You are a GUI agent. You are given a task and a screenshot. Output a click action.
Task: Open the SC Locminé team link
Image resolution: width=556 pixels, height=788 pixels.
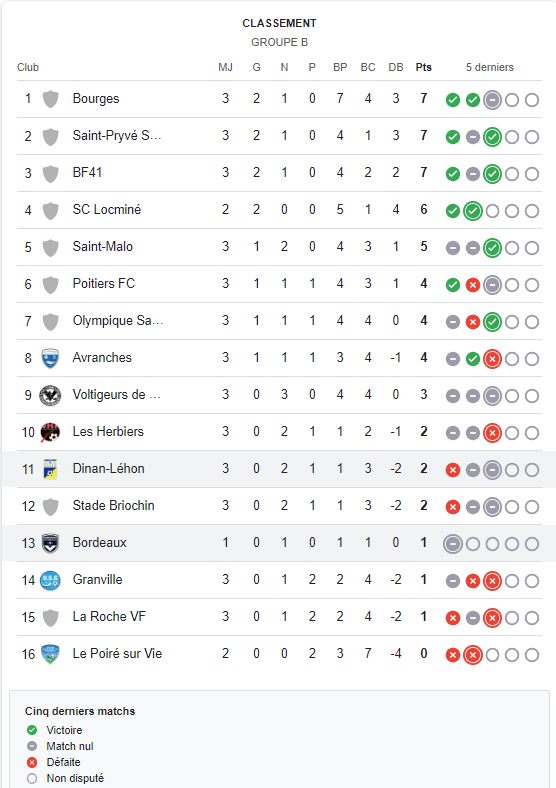point(107,210)
